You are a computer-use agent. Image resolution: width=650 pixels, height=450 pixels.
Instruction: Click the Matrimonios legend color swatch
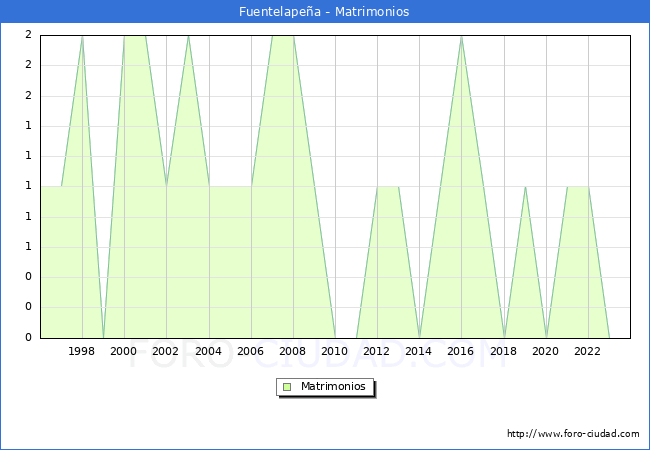[x=287, y=387]
